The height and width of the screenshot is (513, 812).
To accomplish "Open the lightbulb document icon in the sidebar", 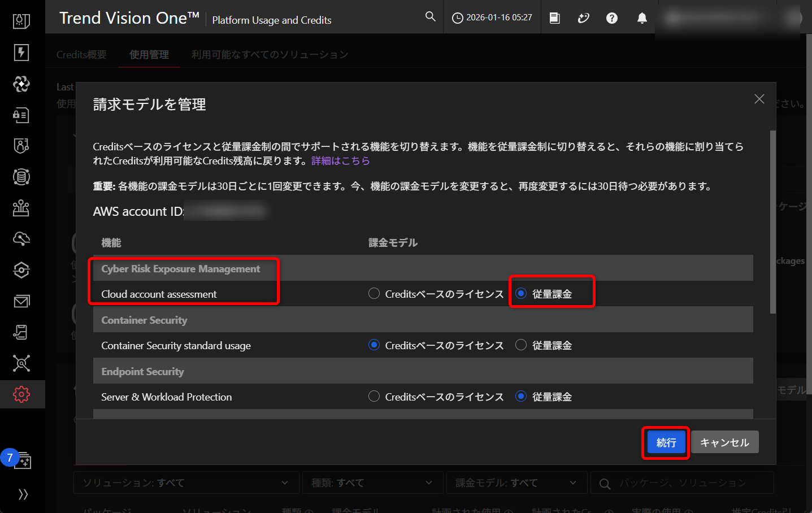I will point(21,21).
